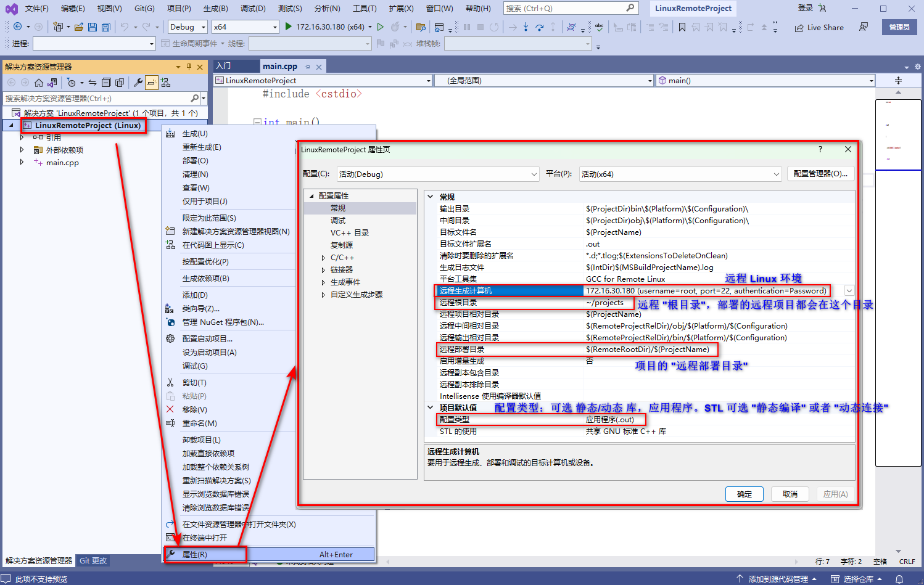The image size is (924, 585).
Task: Open 平台(P) 活动(x64) dropdown in property page
Action: [680, 174]
